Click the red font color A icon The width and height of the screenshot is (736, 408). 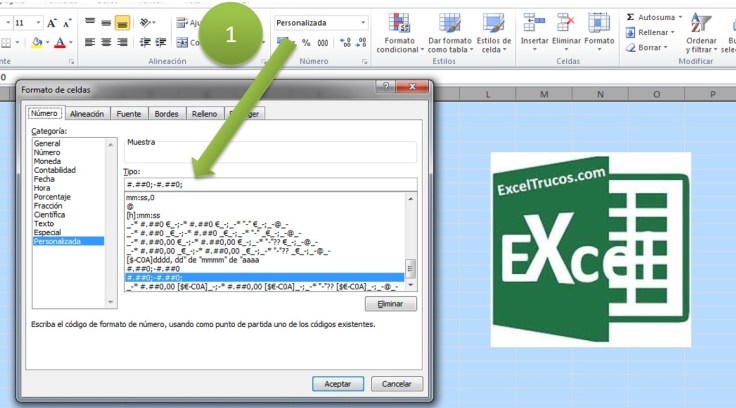60,43
